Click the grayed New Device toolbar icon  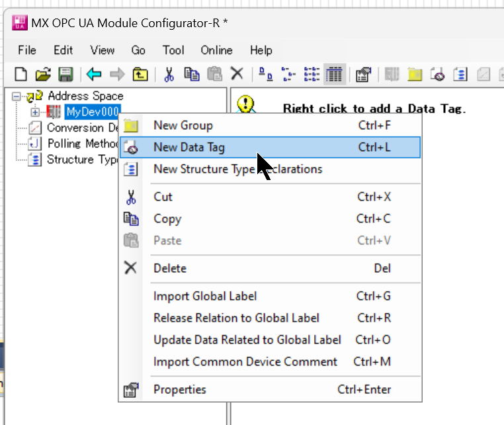(x=392, y=74)
